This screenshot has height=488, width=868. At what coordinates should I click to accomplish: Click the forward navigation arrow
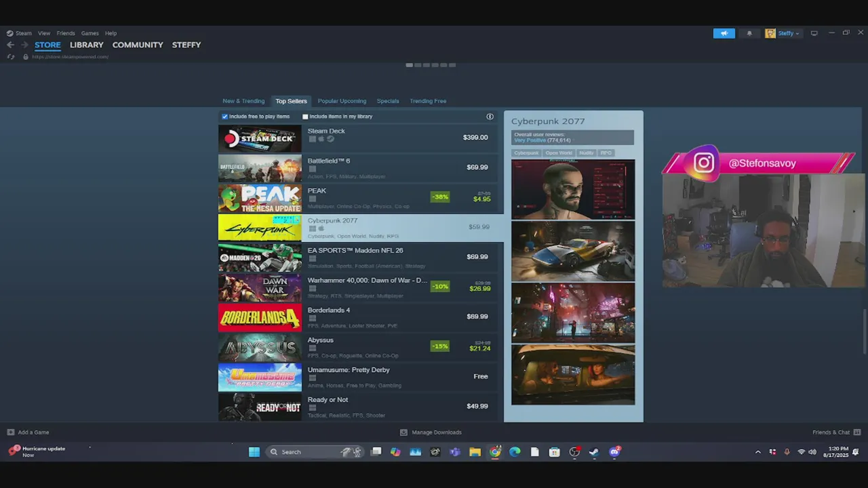click(24, 45)
